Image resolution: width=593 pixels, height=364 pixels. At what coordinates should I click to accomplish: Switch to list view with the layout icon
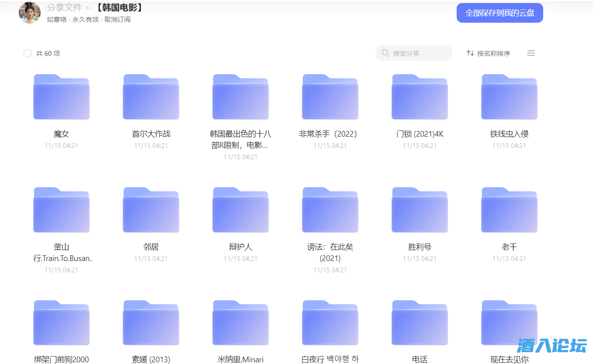[531, 53]
